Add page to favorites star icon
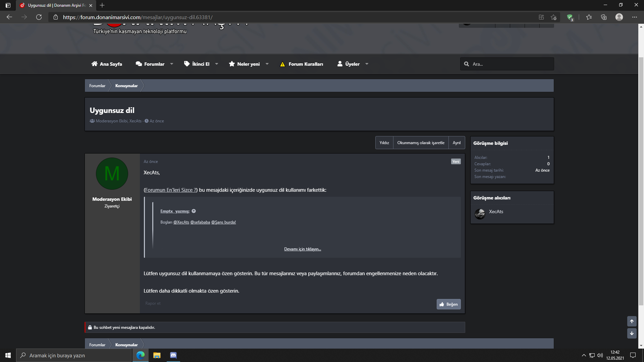644x362 pixels. [553, 17]
